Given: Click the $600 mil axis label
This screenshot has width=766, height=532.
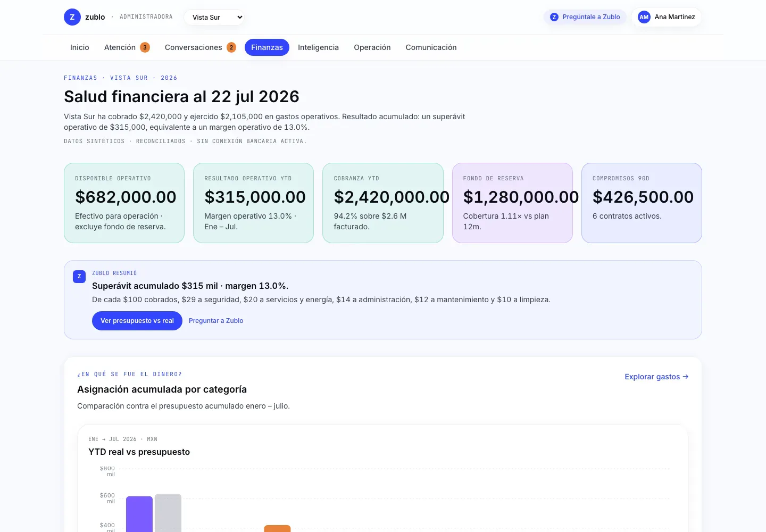Looking at the screenshot, I should click(107, 498).
